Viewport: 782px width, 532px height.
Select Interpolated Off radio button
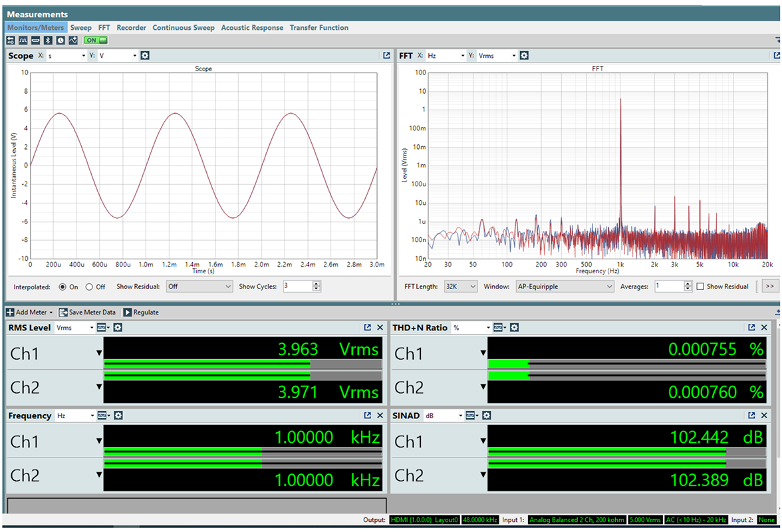(x=89, y=287)
